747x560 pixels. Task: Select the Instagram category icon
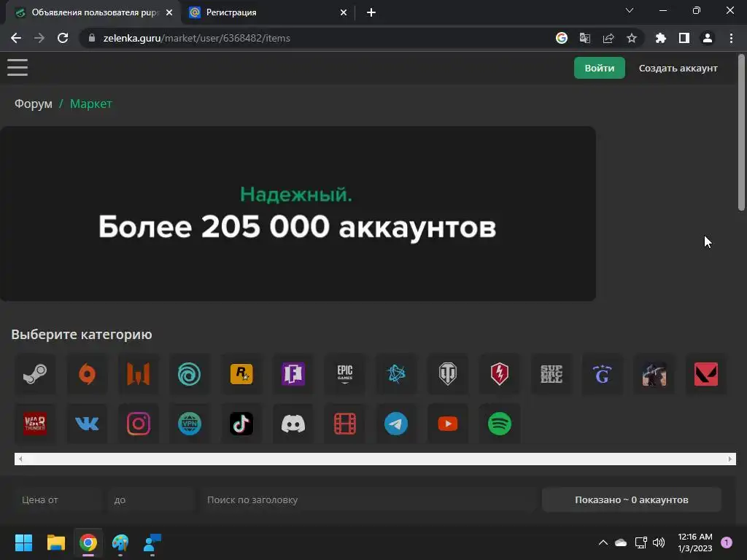[138, 424]
